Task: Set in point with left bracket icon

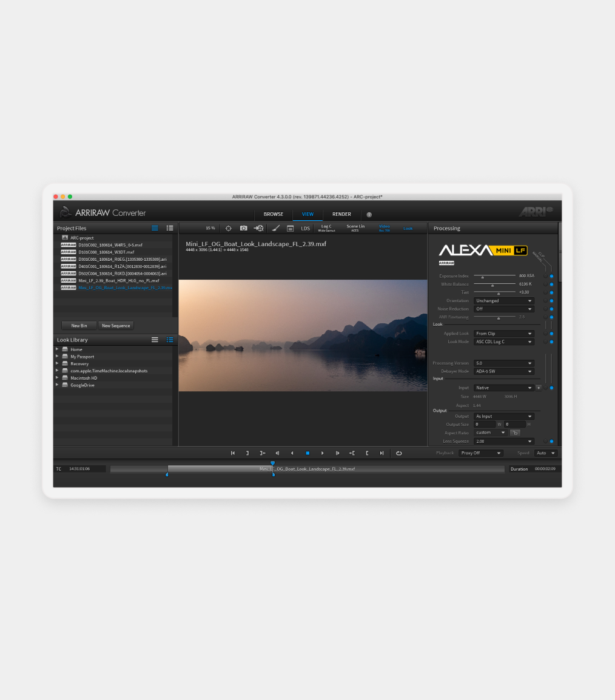Action: 367,453
